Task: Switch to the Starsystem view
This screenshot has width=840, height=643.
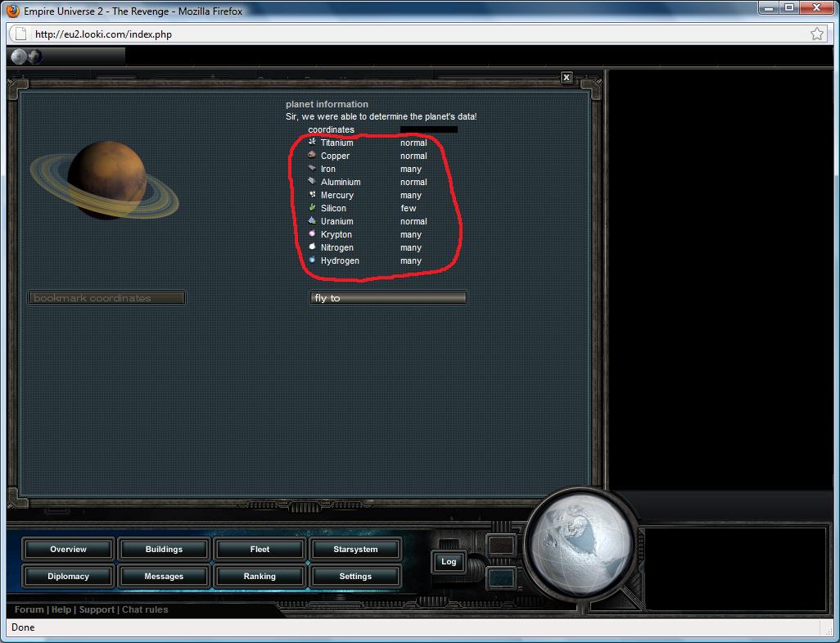Action: [x=355, y=550]
